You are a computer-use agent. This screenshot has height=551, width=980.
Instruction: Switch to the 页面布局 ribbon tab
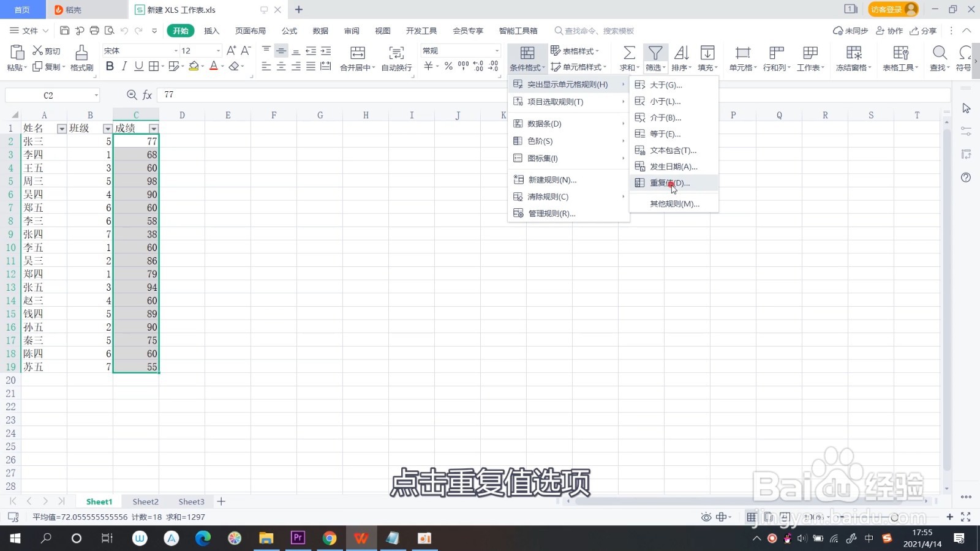(251, 31)
